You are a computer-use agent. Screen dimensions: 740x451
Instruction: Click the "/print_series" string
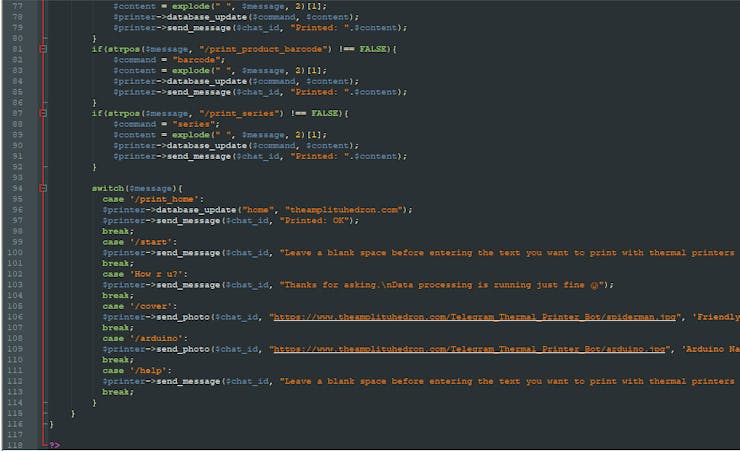click(x=239, y=113)
